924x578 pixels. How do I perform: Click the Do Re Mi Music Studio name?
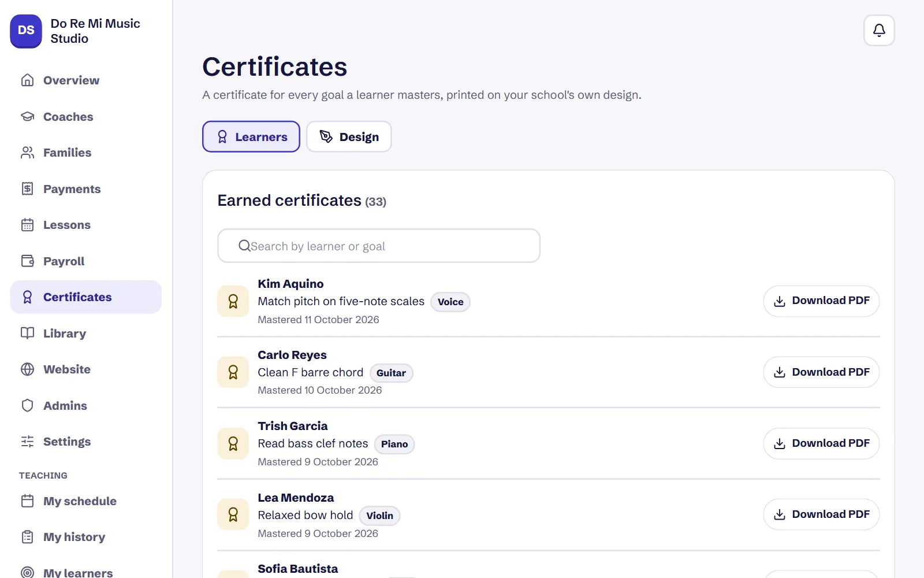click(95, 31)
